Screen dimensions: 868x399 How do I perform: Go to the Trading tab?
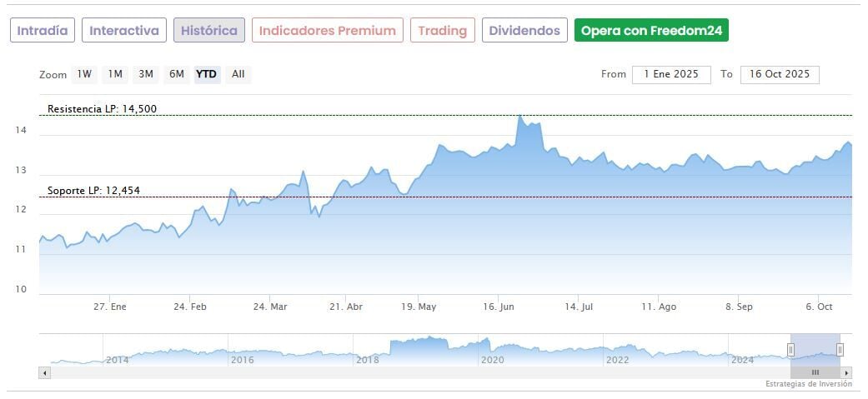(x=443, y=31)
